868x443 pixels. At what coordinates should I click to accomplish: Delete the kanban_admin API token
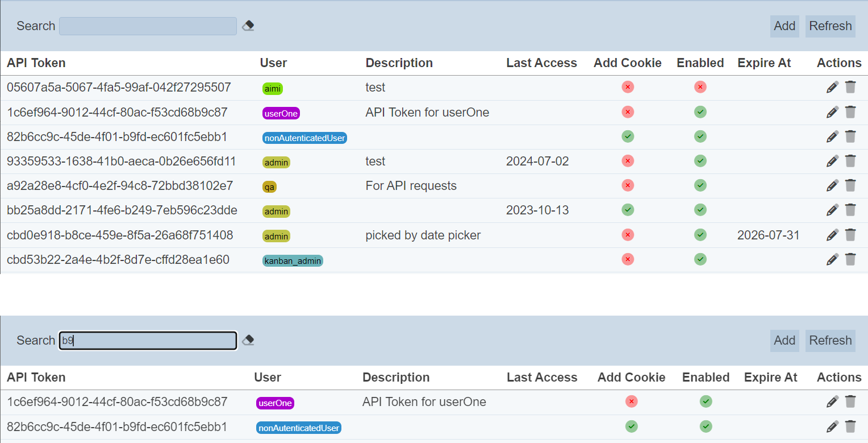click(850, 259)
